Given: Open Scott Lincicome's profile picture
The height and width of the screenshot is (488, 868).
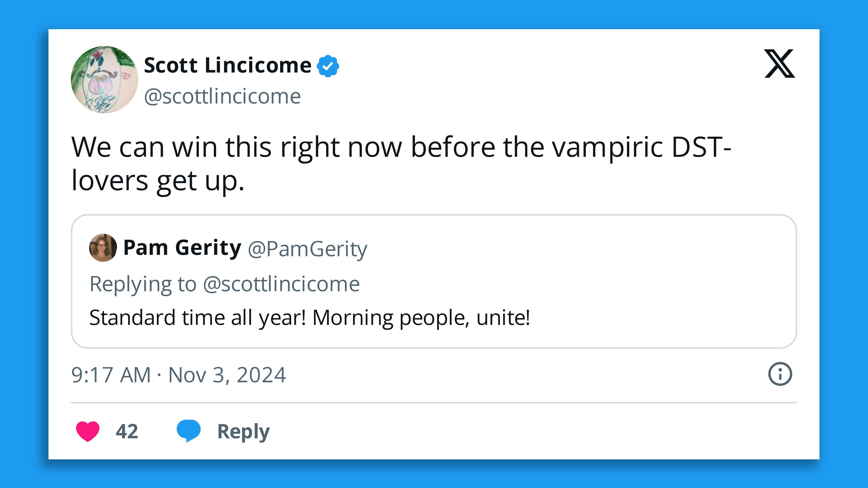Looking at the screenshot, I should [x=104, y=80].
